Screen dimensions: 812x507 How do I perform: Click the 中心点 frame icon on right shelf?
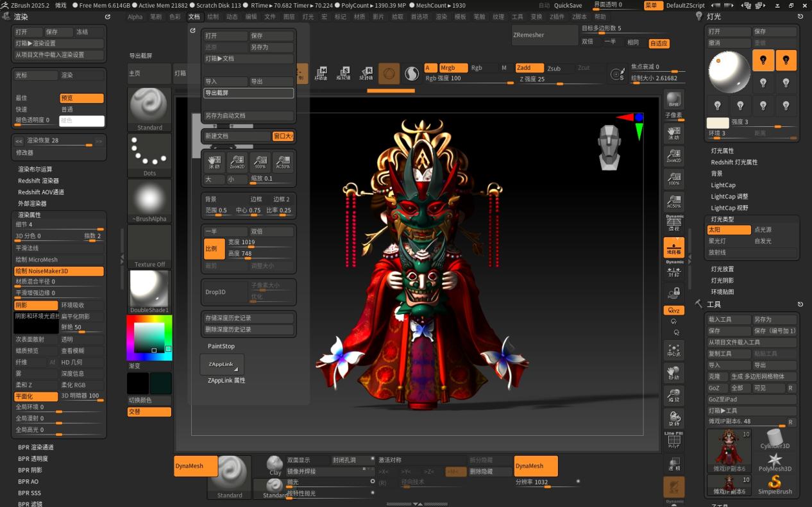tap(673, 349)
